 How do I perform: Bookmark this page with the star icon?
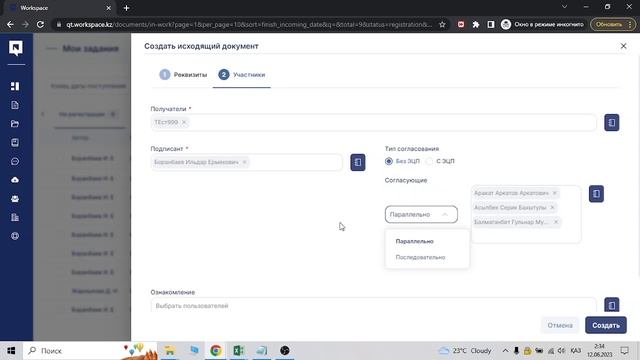tap(442, 24)
